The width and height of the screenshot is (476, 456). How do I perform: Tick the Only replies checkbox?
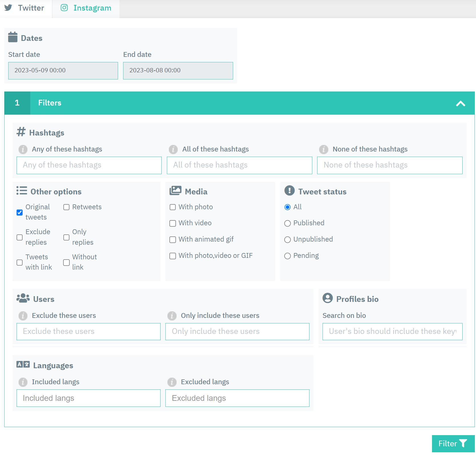(66, 237)
